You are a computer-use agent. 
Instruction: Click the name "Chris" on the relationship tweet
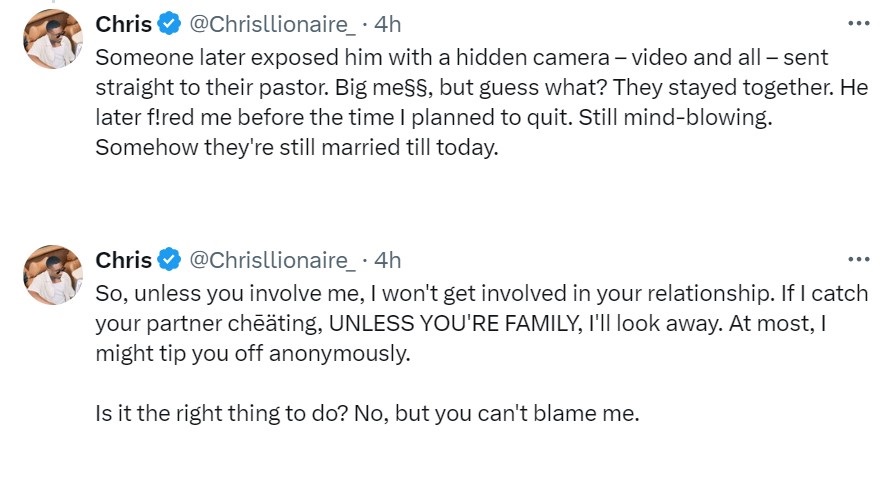click(x=123, y=260)
